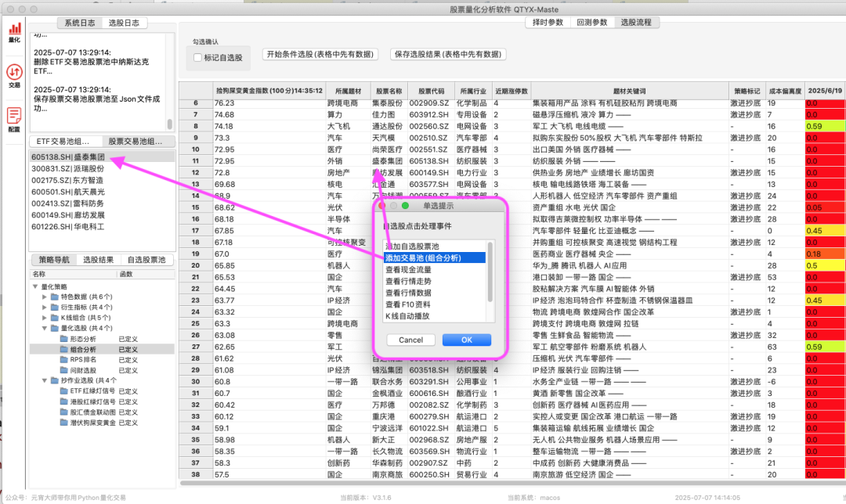This screenshot has width=846, height=504.
Task: Click the folder icon beside ETF红绿灯信号
Action: 63,391
